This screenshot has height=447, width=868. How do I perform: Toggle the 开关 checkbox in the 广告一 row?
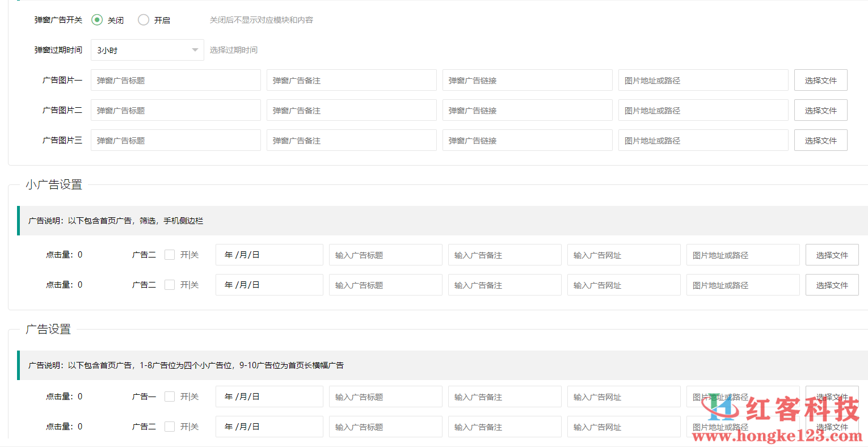point(170,396)
